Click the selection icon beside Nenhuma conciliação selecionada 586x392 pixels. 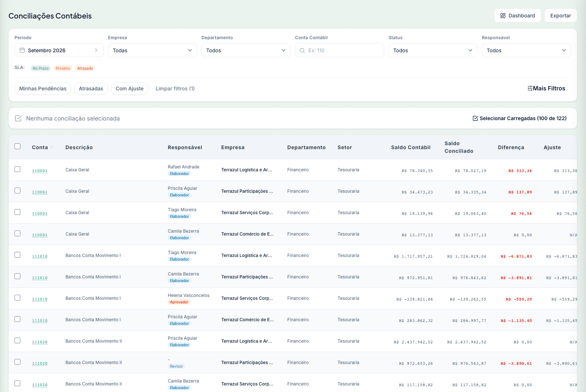click(x=18, y=118)
